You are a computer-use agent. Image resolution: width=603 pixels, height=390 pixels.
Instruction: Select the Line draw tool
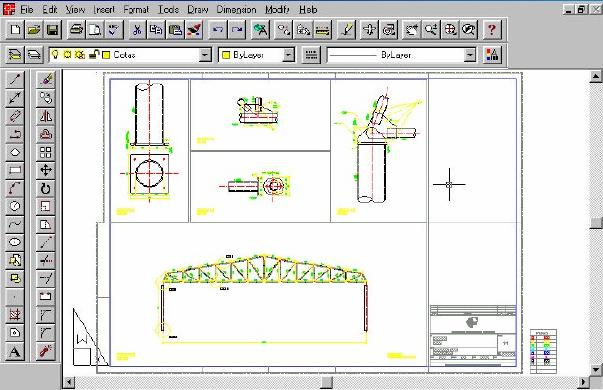coord(15,80)
